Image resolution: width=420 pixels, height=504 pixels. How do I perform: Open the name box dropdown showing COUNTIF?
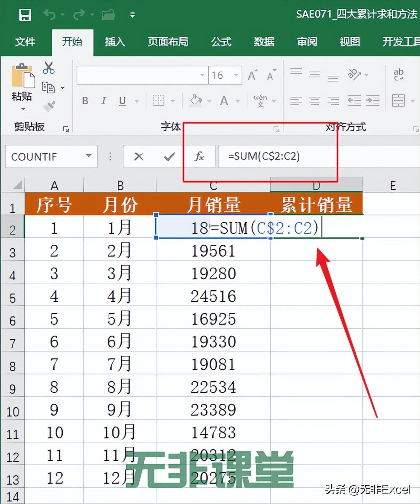pos(88,156)
